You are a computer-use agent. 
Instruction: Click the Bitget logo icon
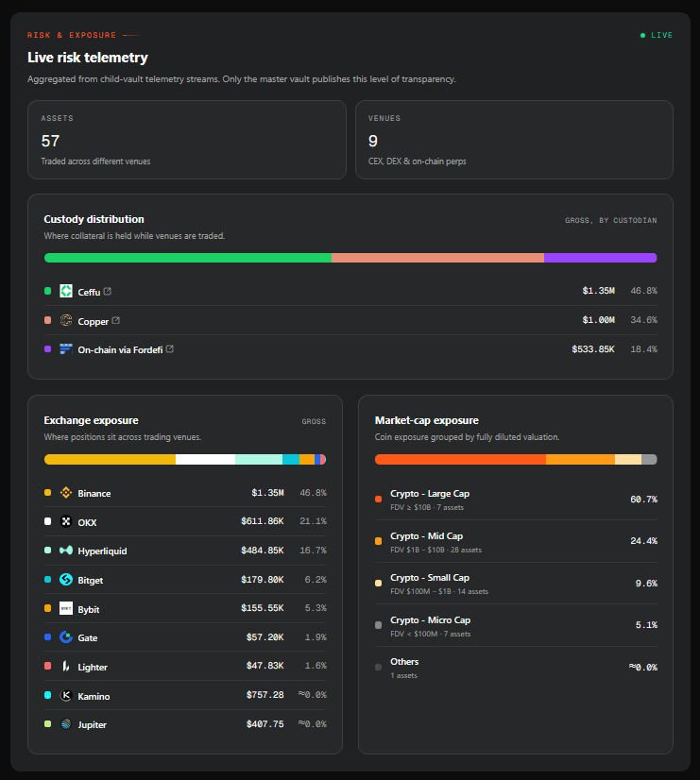pyautogui.click(x=66, y=580)
